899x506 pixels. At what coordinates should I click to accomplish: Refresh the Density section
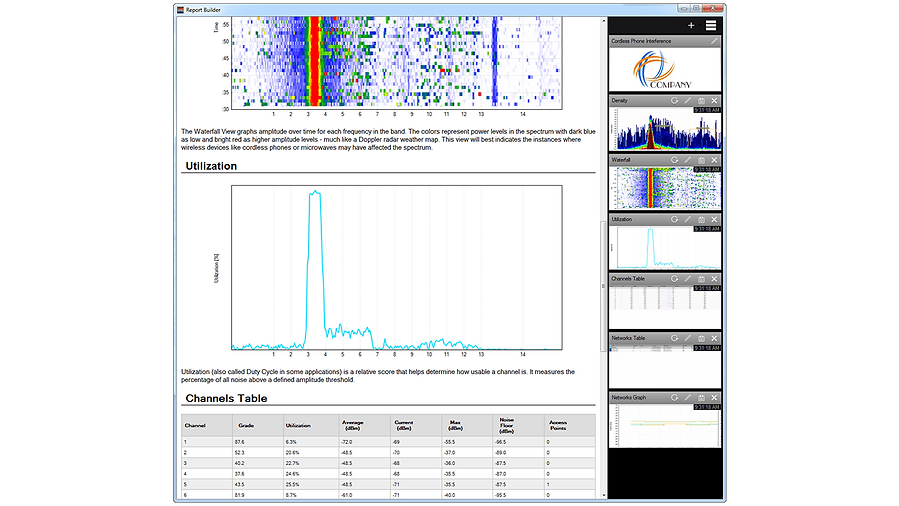click(675, 101)
